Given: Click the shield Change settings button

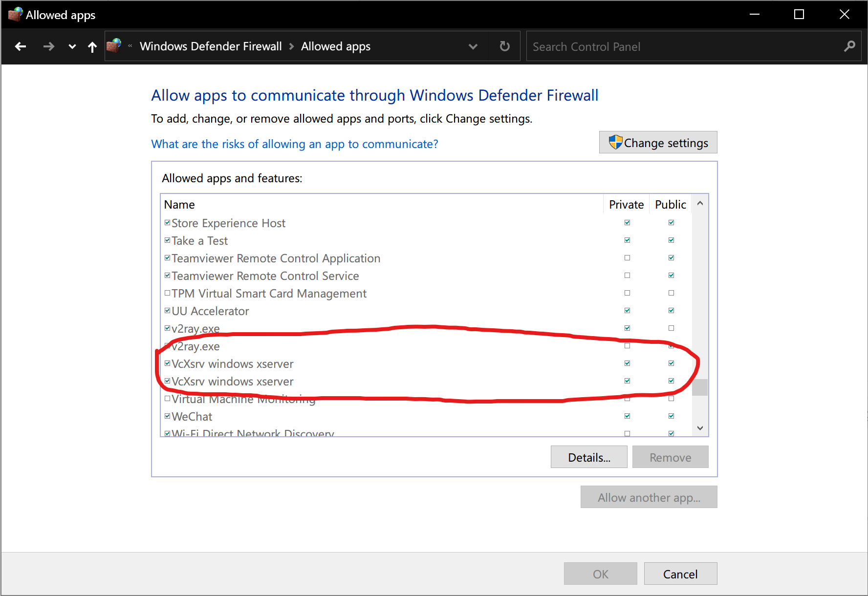Looking at the screenshot, I should 658,143.
